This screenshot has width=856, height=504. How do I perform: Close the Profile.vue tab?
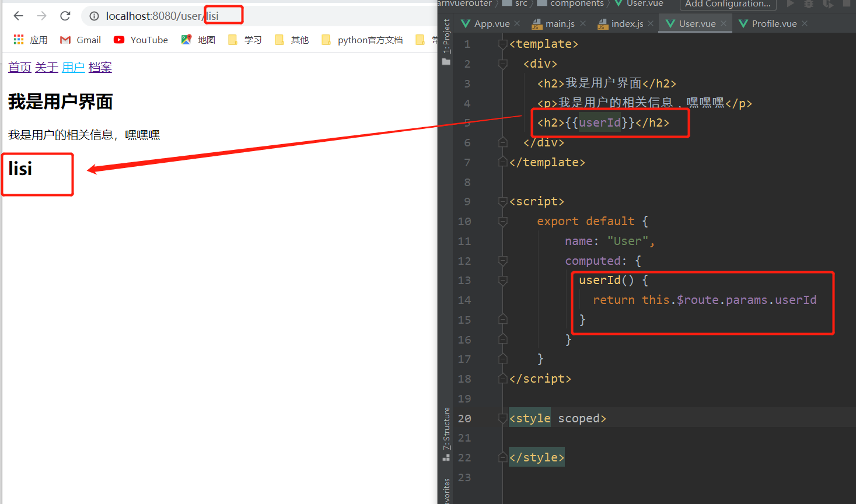(805, 23)
